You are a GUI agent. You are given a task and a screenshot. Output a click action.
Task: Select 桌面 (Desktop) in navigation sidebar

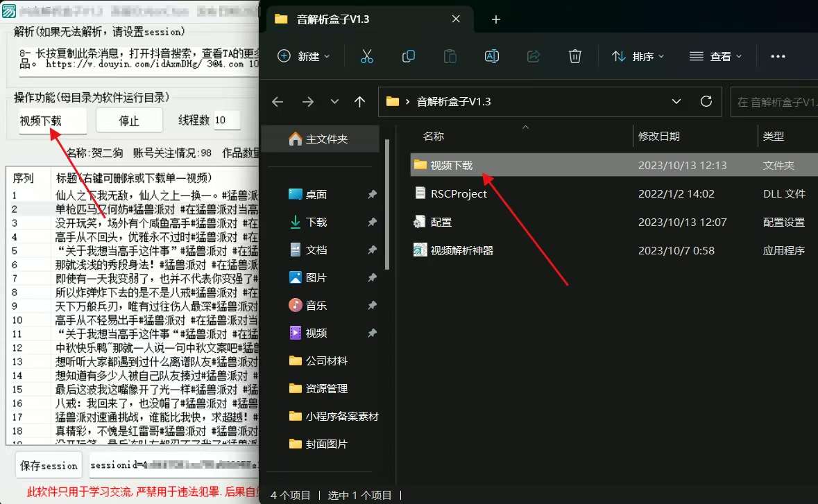(x=316, y=195)
